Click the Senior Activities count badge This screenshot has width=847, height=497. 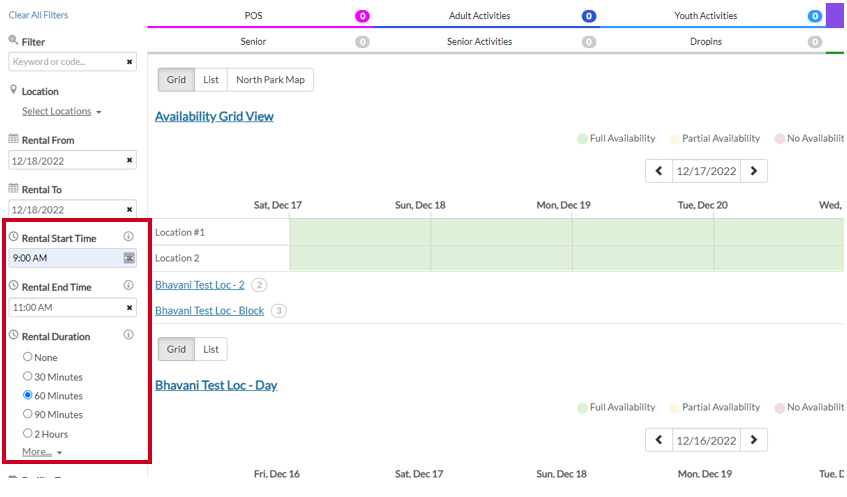[589, 42]
